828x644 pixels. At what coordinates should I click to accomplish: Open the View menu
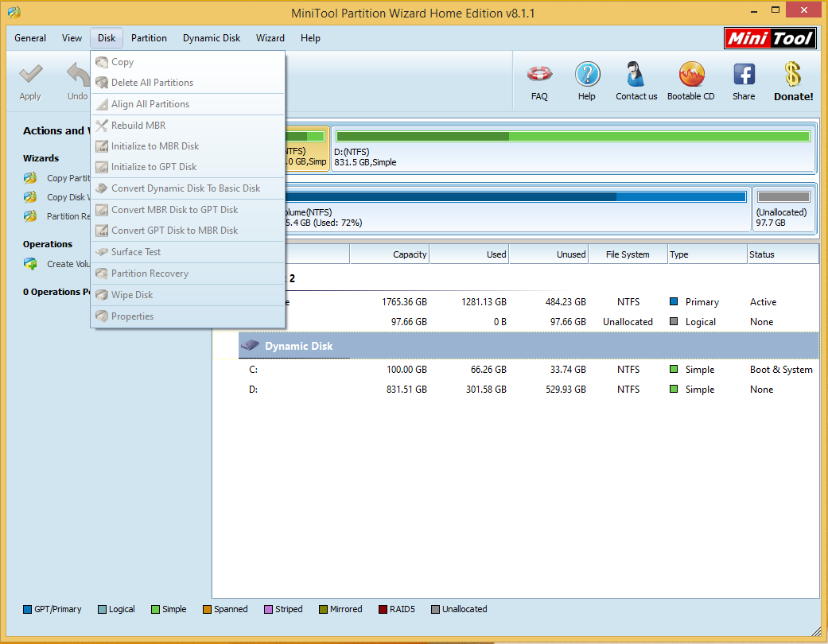pyautogui.click(x=72, y=38)
